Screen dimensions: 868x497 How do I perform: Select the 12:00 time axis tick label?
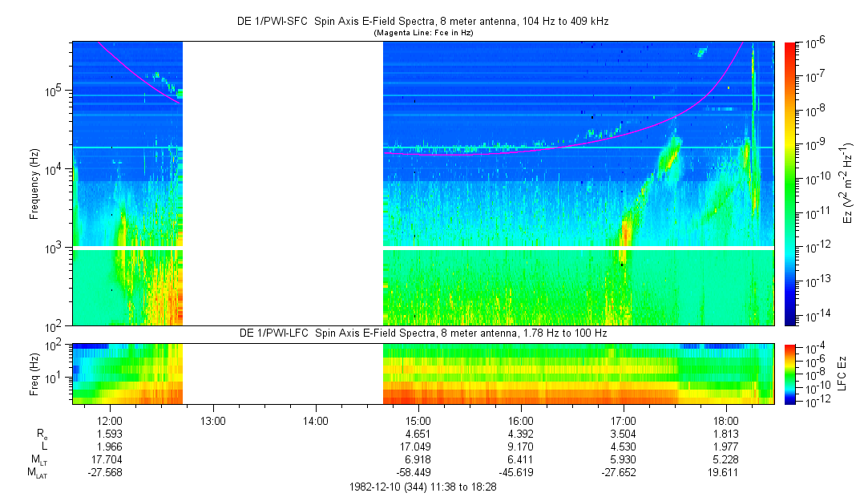tap(109, 420)
